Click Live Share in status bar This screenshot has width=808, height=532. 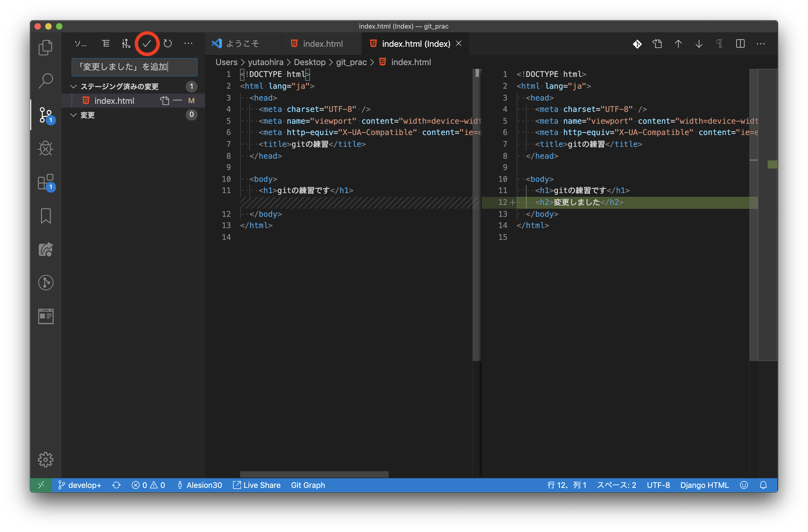[257, 485]
